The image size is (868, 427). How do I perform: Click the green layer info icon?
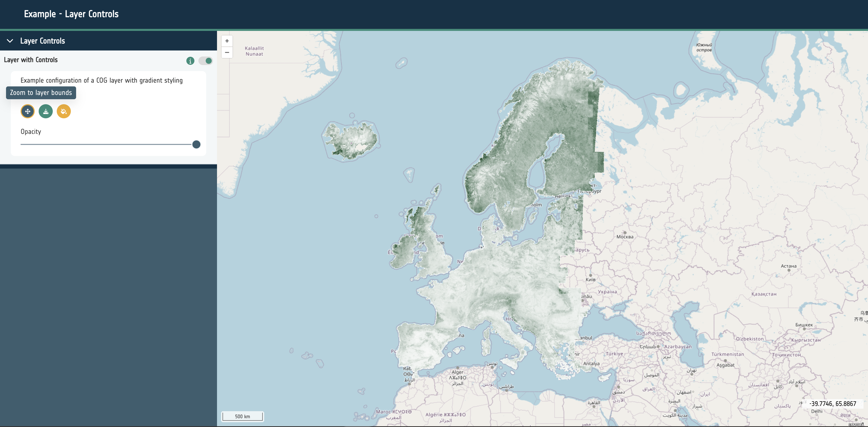190,61
